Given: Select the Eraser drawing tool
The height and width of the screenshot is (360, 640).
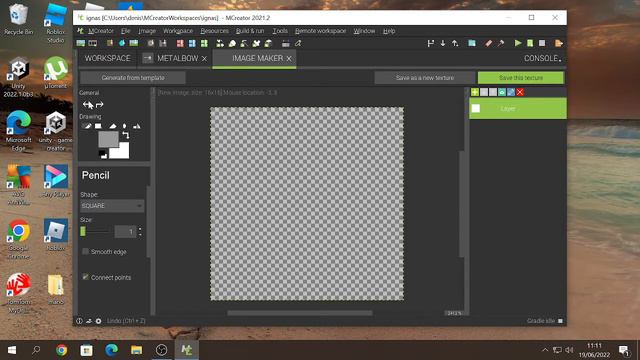Looking at the screenshot, I should coord(112,126).
